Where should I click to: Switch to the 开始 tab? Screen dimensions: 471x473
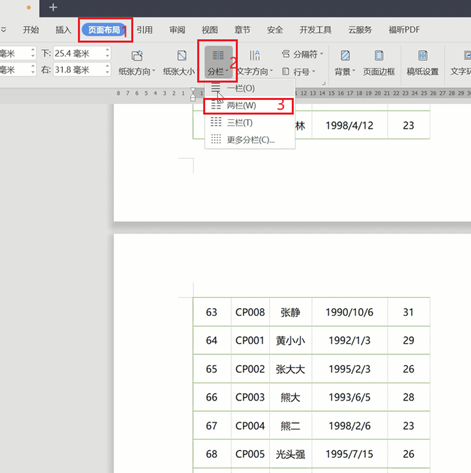tap(31, 30)
